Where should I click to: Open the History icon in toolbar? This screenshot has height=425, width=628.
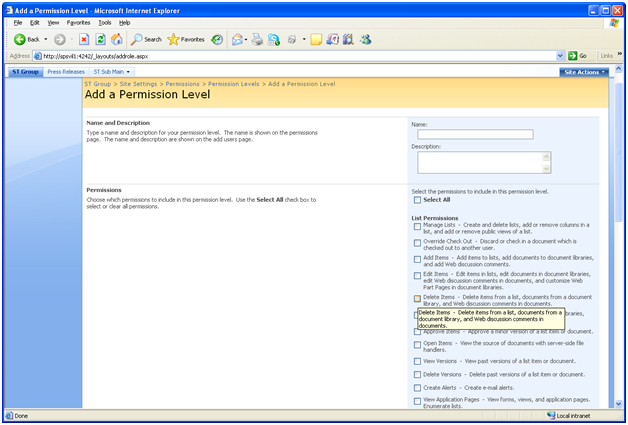tap(217, 39)
